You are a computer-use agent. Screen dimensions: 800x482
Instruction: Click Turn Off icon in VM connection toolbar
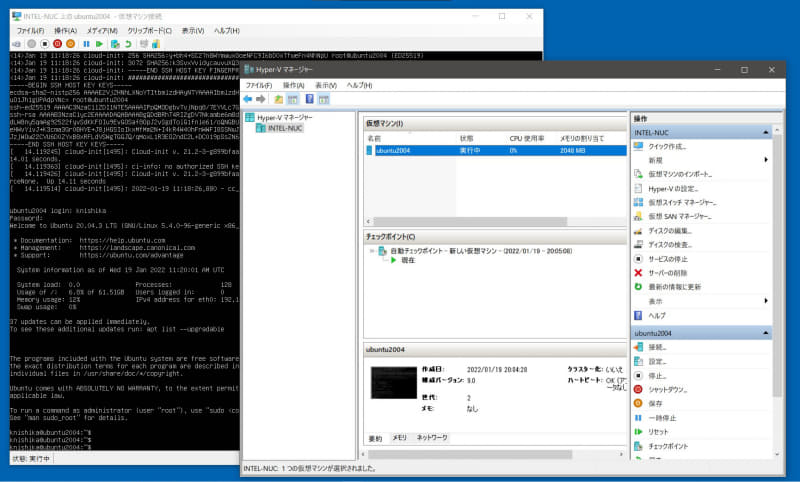(44, 44)
